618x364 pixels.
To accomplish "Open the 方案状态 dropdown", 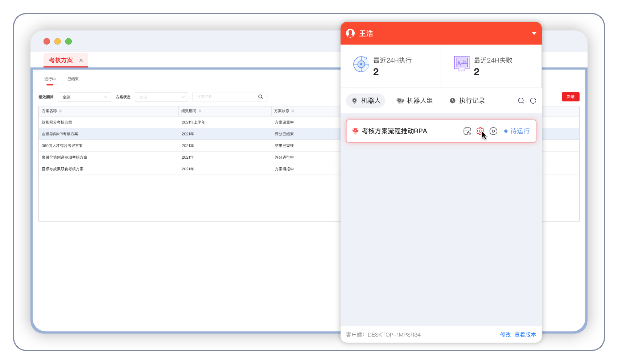I will [x=161, y=97].
